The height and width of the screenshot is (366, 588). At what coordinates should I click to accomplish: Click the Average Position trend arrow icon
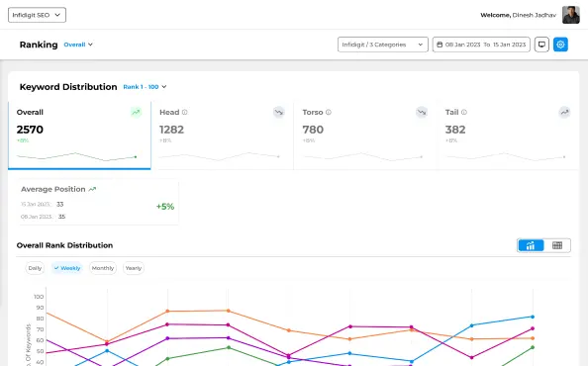[x=92, y=189]
